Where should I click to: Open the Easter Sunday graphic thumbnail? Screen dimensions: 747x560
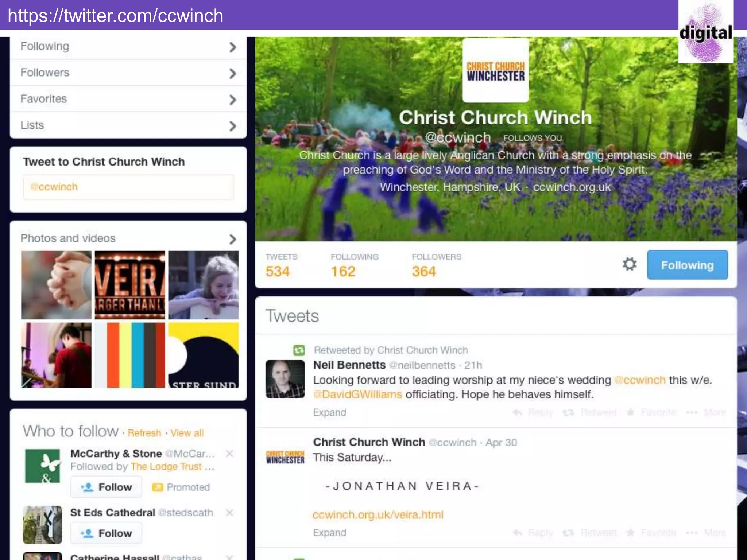pyautogui.click(x=204, y=355)
